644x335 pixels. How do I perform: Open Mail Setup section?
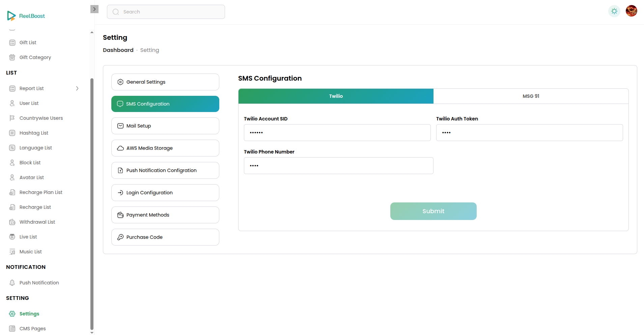click(x=165, y=126)
